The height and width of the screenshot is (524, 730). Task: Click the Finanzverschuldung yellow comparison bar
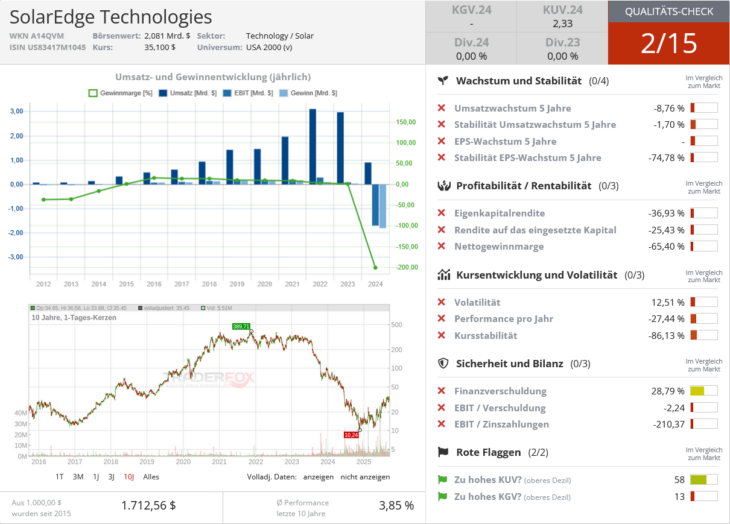pyautogui.click(x=704, y=391)
